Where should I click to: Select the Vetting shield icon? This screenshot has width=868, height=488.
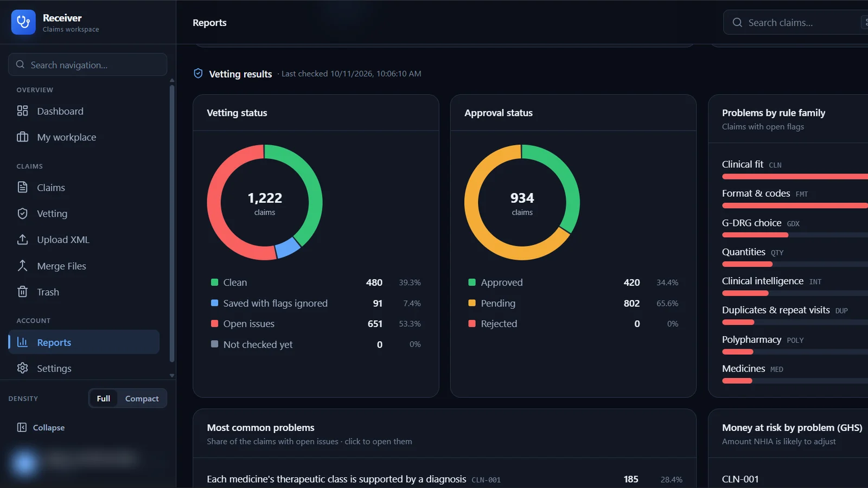pyautogui.click(x=22, y=214)
